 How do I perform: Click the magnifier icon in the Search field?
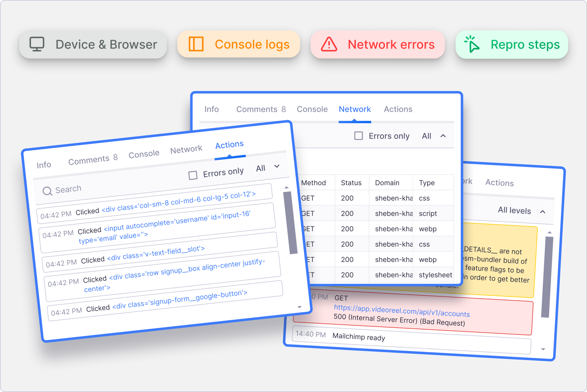[47, 191]
